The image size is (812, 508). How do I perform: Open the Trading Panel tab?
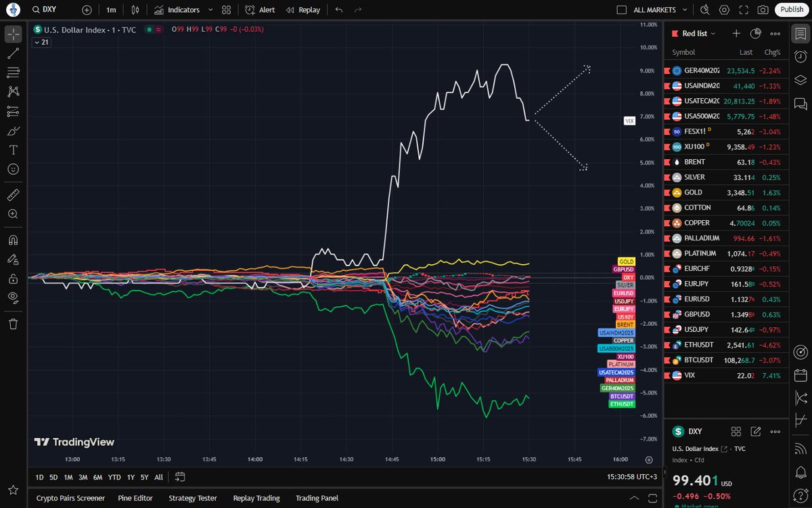tap(317, 498)
